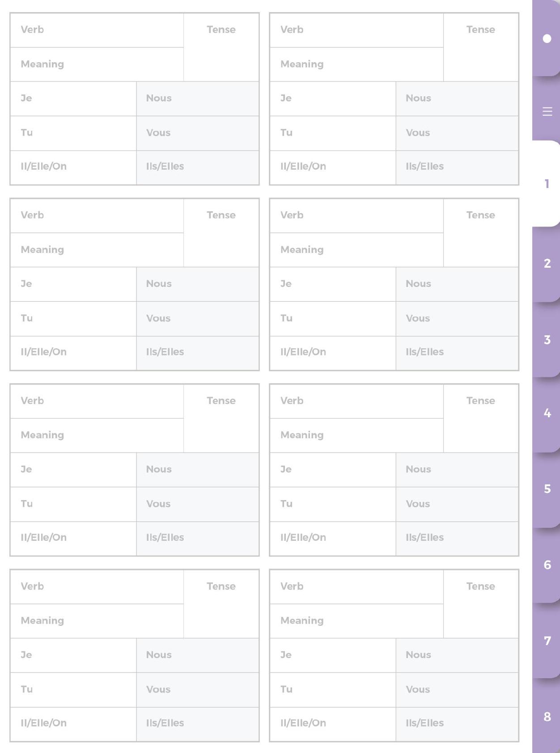The width and height of the screenshot is (560, 753).
Task: Click the Il/Elle/On cell in the bottom-right card
Action: [x=333, y=724]
